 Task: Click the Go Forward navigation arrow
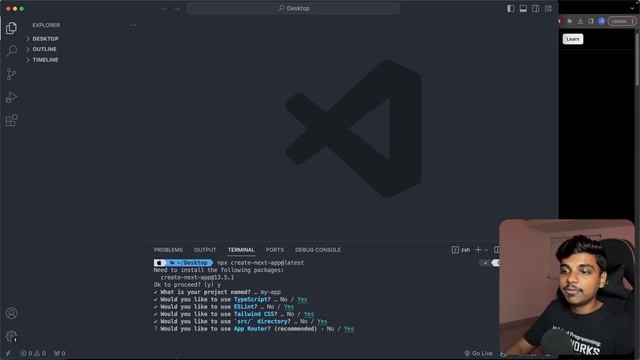pyautogui.click(x=176, y=9)
